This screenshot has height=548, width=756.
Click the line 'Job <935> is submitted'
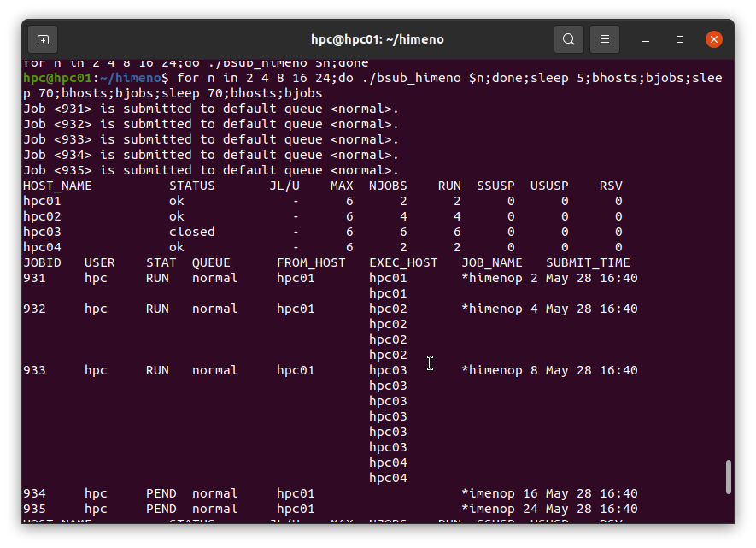click(211, 170)
